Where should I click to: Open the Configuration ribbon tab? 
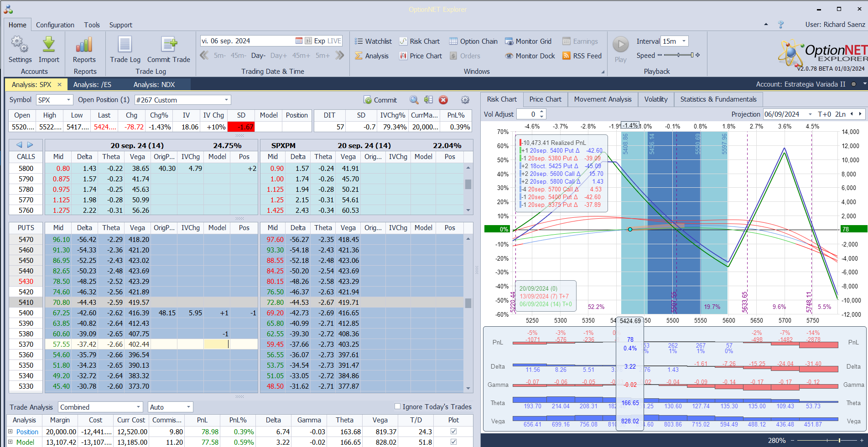(x=55, y=25)
